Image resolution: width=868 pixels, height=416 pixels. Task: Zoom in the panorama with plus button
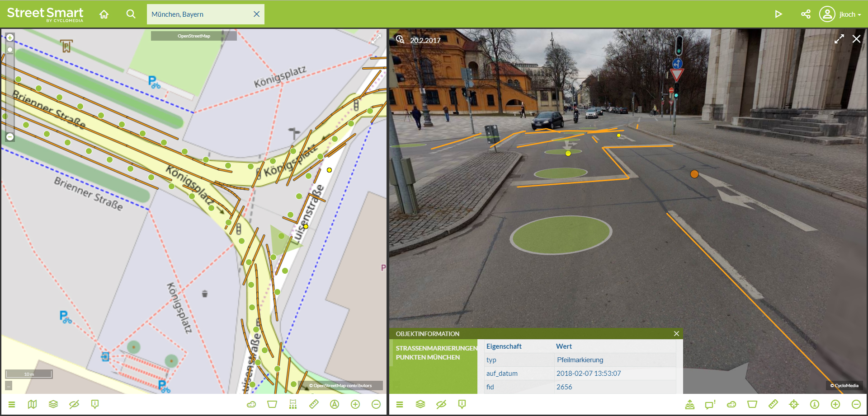(x=835, y=404)
